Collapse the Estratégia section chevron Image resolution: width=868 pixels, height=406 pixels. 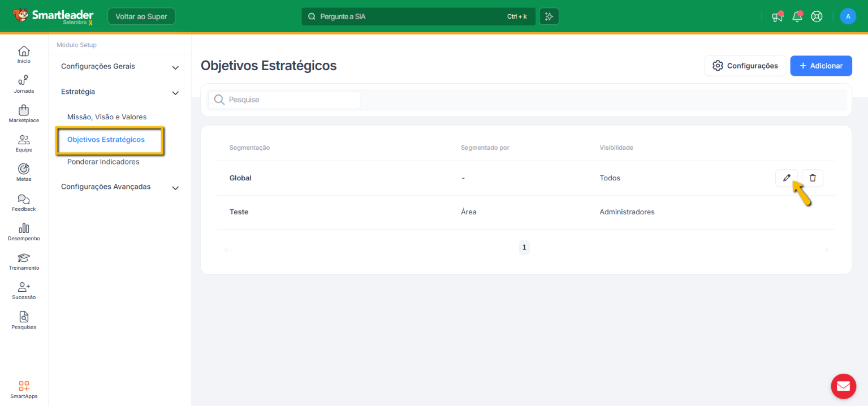coord(175,93)
